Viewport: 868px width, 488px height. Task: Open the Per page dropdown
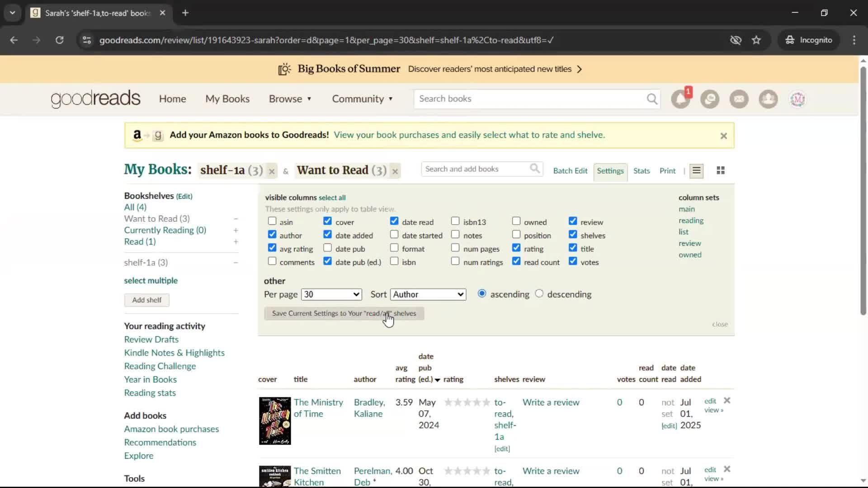click(331, 295)
